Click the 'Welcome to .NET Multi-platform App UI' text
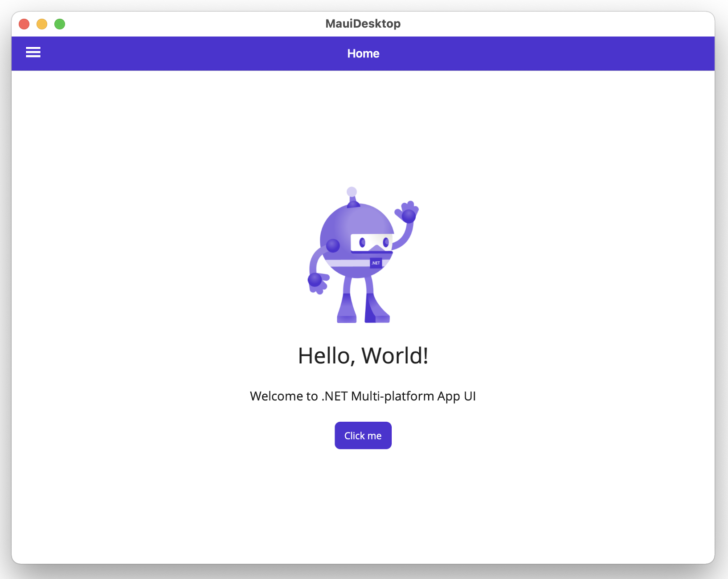This screenshot has width=728, height=579. click(x=363, y=396)
